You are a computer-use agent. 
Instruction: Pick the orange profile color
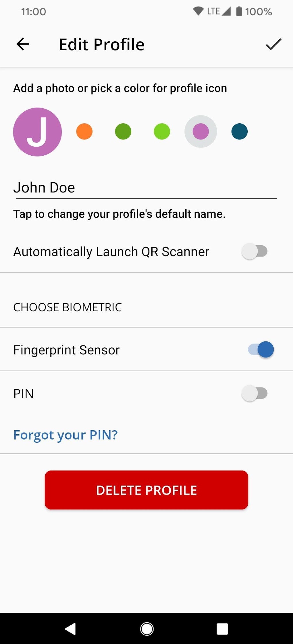[x=84, y=131]
